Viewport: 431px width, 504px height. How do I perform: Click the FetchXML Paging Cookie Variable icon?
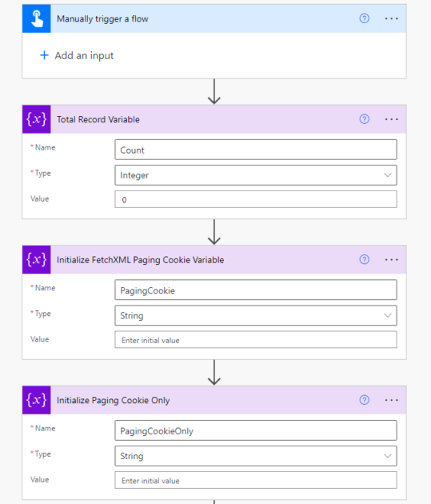click(x=36, y=260)
